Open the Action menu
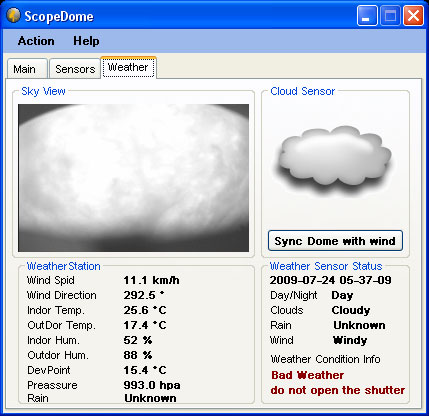This screenshot has width=429, height=416. coord(36,41)
